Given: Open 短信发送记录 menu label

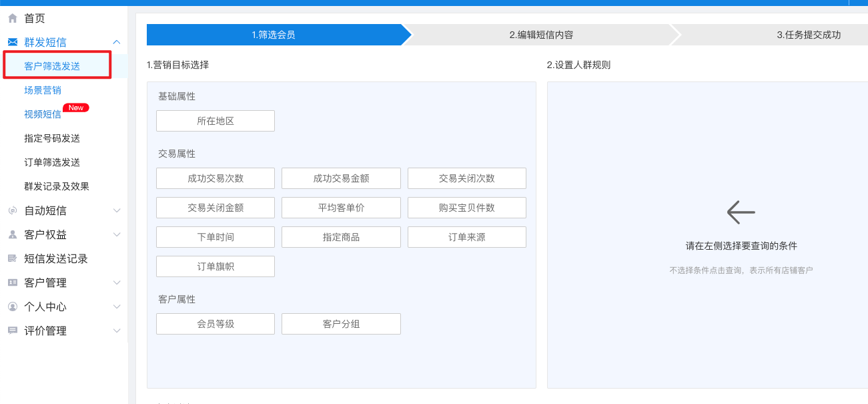Looking at the screenshot, I should pyautogui.click(x=56, y=259).
